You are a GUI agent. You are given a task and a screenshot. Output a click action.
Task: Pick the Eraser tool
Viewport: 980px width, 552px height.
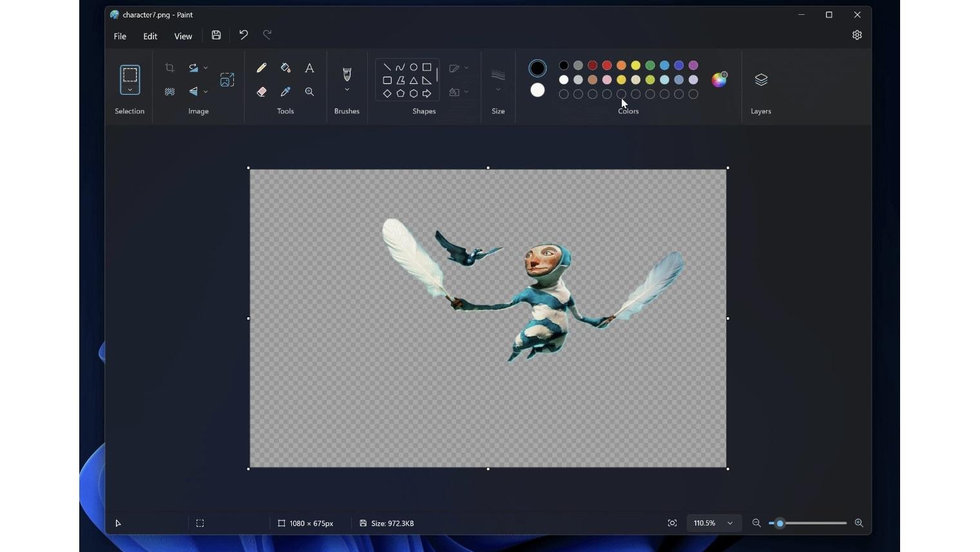click(261, 92)
